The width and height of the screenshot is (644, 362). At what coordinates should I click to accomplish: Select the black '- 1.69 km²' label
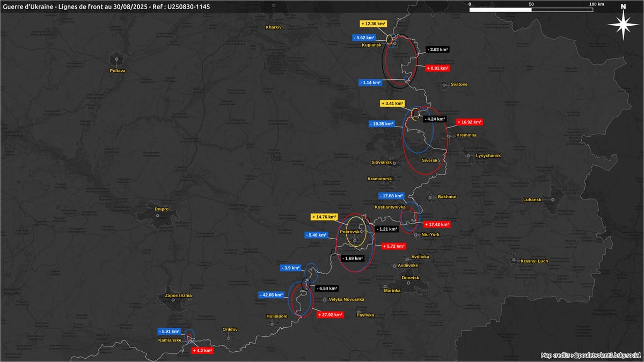pyautogui.click(x=352, y=258)
